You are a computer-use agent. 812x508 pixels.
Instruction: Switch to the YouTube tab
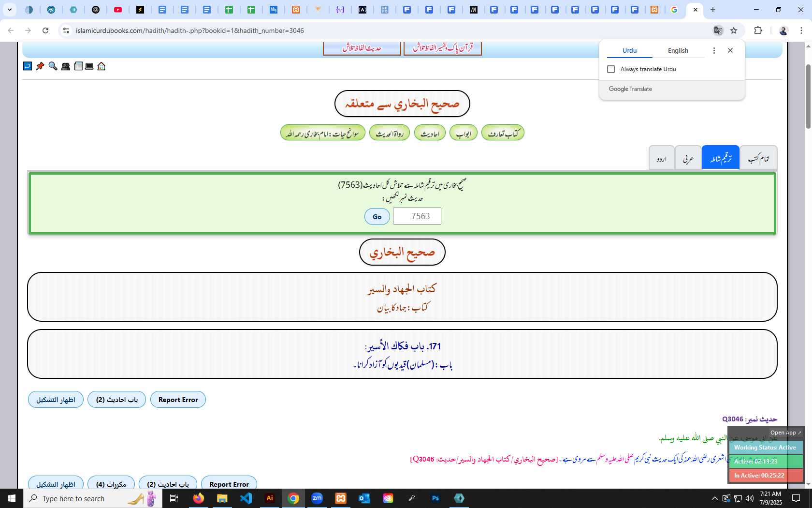click(x=118, y=10)
